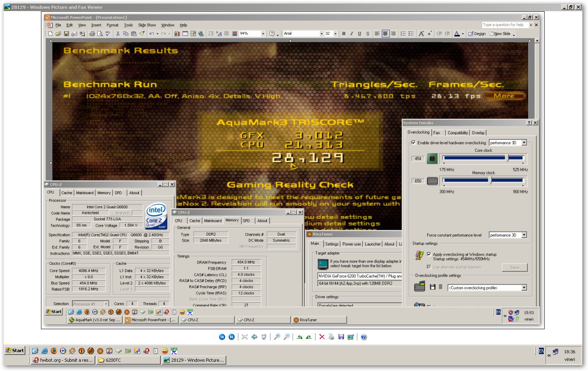This screenshot has height=371, width=588.
Task: Switch to Fan tab in System tweaks
Action: (436, 133)
